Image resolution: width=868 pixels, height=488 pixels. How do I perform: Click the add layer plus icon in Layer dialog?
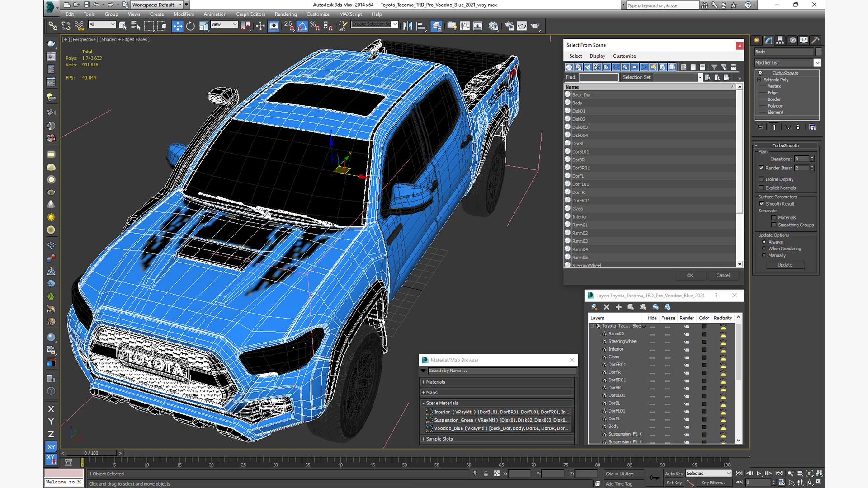pyautogui.click(x=619, y=307)
